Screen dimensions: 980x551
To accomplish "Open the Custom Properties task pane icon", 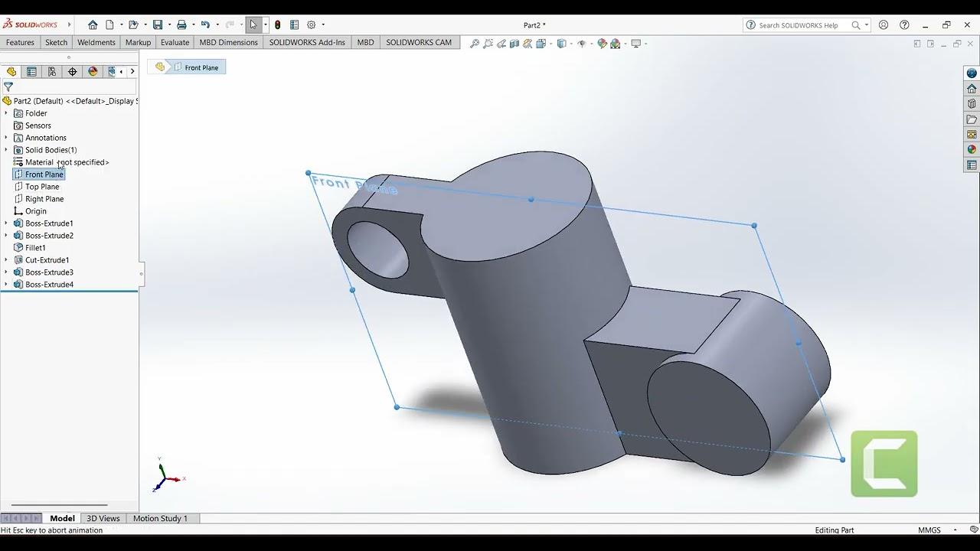I will click(x=972, y=165).
